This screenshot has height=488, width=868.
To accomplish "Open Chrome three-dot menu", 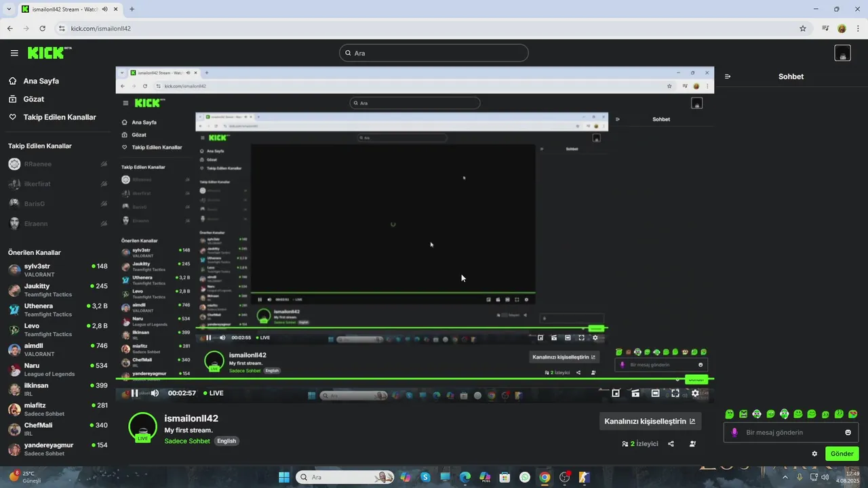I will (859, 28).
